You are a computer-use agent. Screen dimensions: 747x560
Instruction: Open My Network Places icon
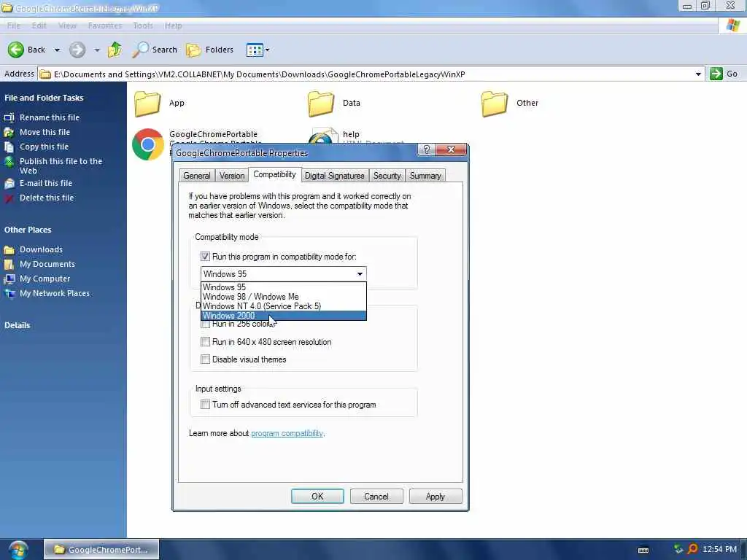pyautogui.click(x=9, y=294)
